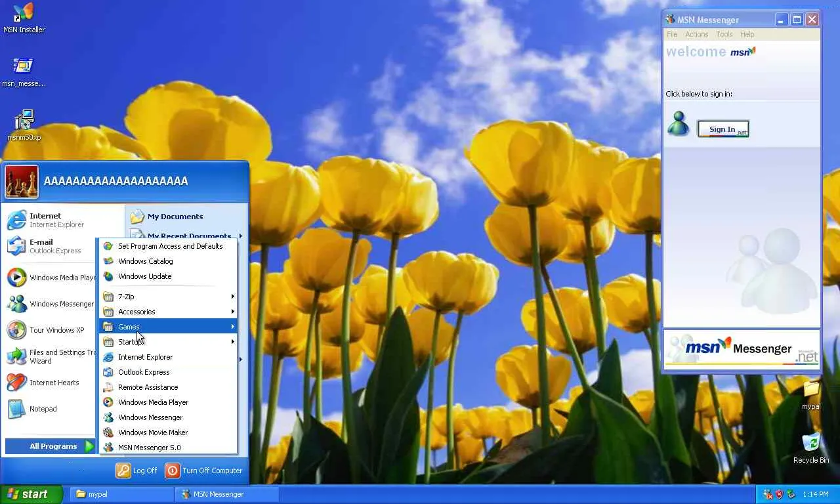Maximize the MSN Messenger window
The image size is (840, 504).
coord(797,20)
